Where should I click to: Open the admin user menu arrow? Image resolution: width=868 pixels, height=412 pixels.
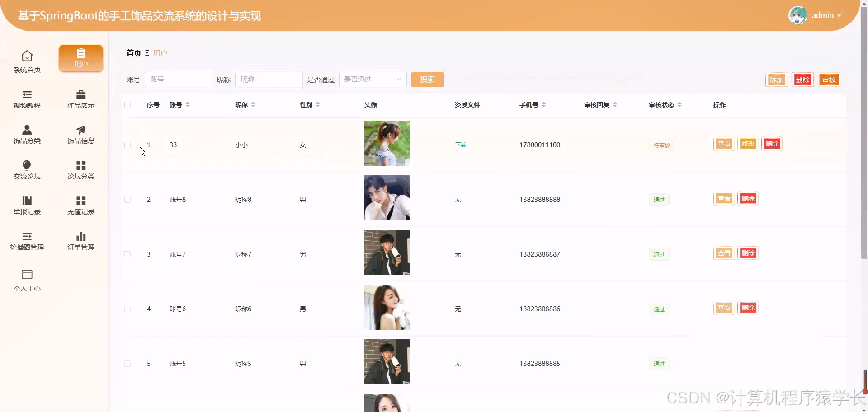click(x=839, y=16)
